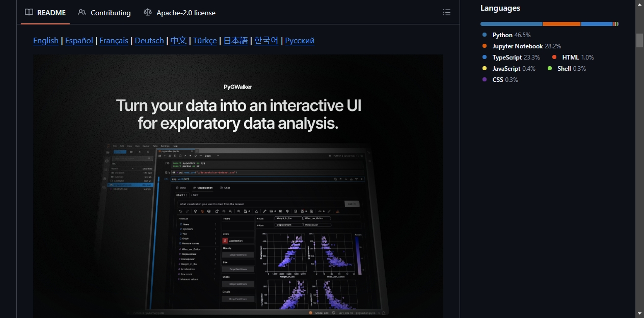Click the Shell 0.3% language entry
The height and width of the screenshot is (318, 644).
click(567, 69)
